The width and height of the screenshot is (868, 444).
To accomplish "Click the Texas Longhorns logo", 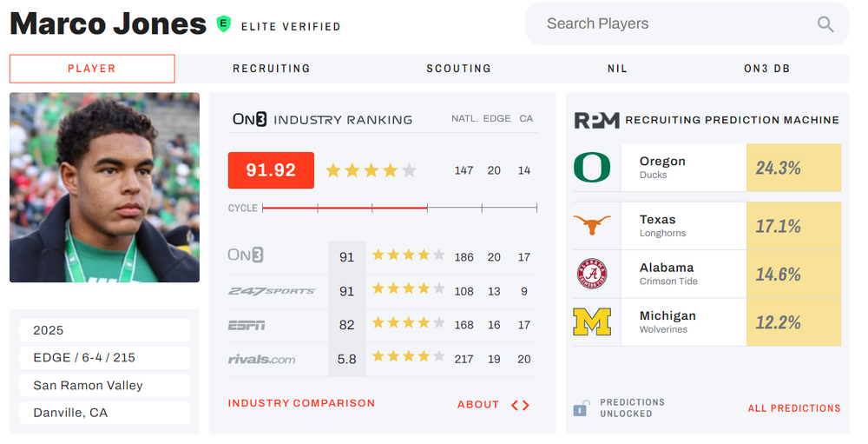I will pyautogui.click(x=592, y=226).
